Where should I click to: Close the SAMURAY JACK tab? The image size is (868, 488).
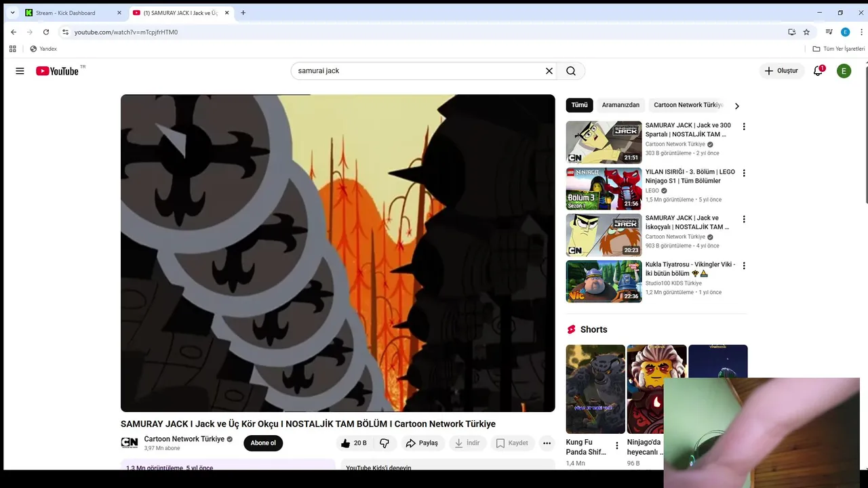click(x=226, y=13)
